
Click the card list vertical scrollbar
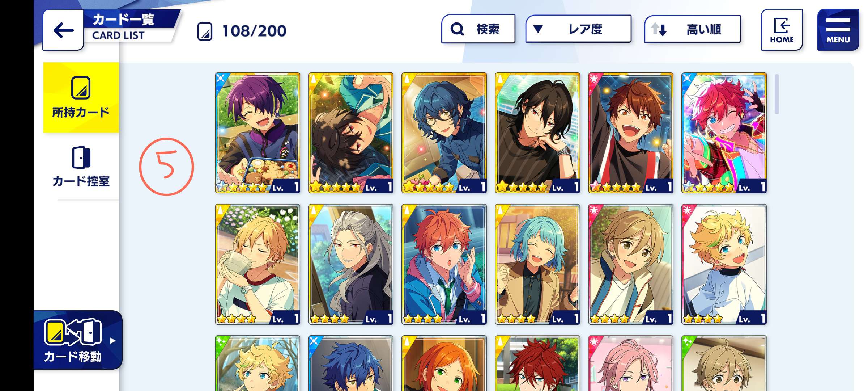click(777, 94)
